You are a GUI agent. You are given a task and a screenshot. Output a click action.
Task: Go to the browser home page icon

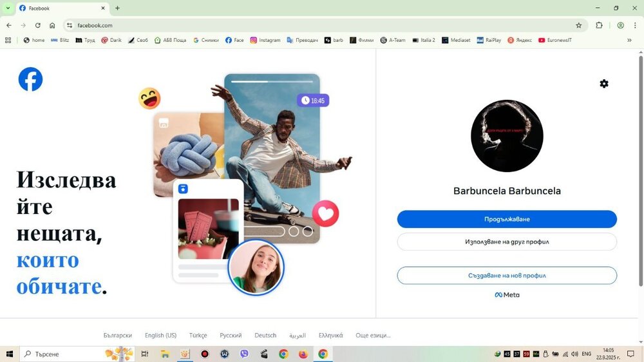click(x=52, y=26)
